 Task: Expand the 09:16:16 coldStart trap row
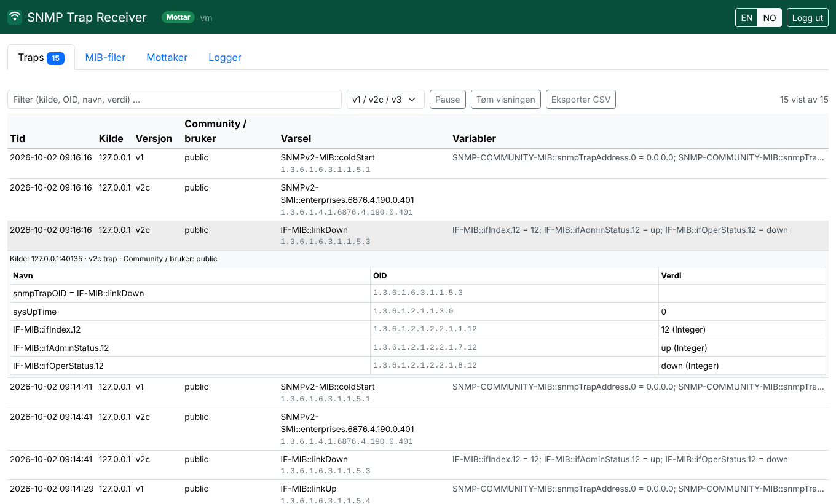(418, 163)
